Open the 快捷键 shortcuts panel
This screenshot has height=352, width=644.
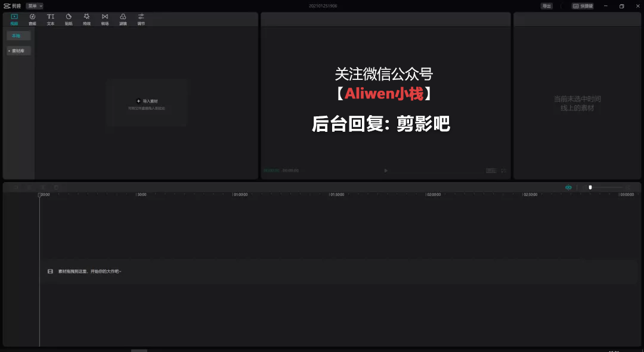583,6
